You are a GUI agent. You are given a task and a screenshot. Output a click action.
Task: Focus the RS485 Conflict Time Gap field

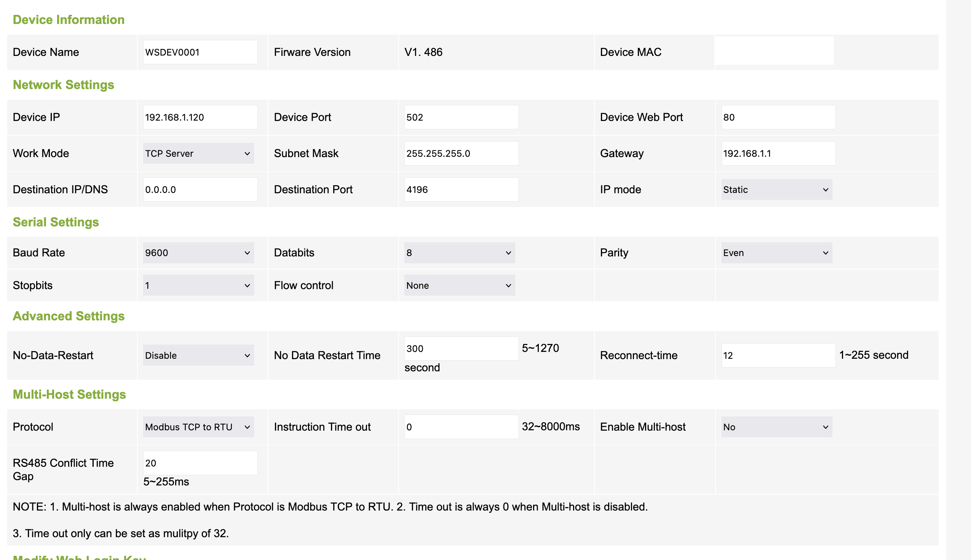(x=200, y=463)
